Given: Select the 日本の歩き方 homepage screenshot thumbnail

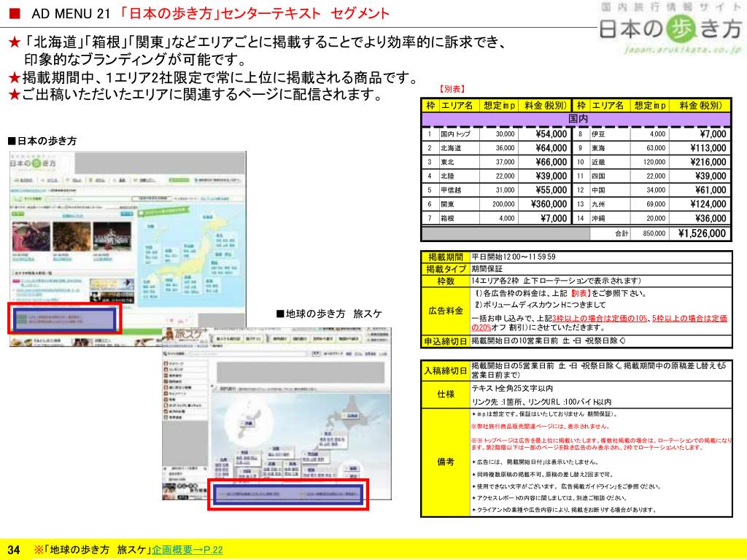Looking at the screenshot, I should (128, 249).
